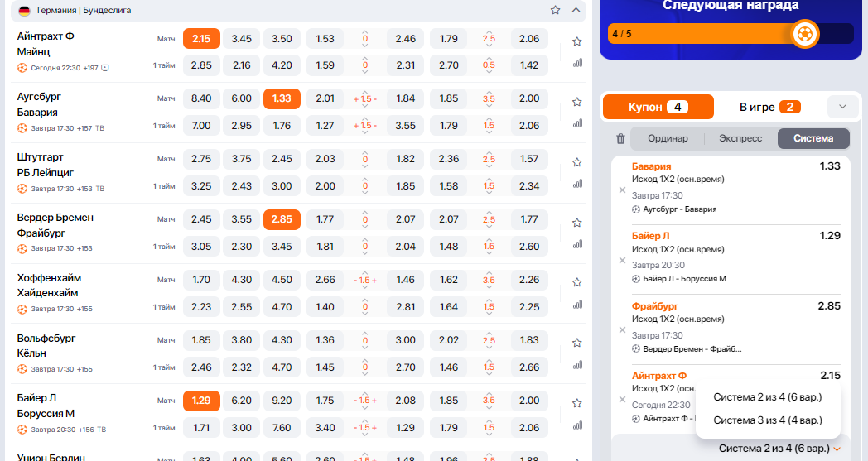Select draw odds 3.75 for Штутгарт match
Image resolution: width=868 pixels, height=461 pixels.
(241, 159)
